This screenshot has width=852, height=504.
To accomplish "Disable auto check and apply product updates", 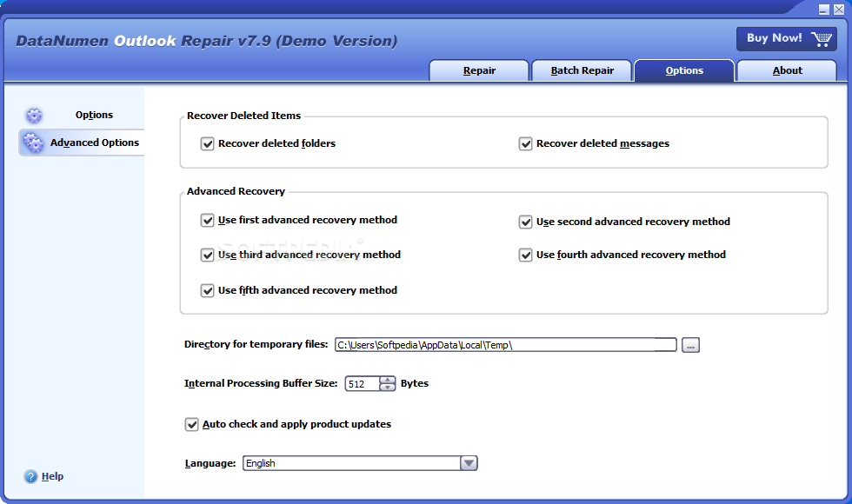I will pos(191,424).
